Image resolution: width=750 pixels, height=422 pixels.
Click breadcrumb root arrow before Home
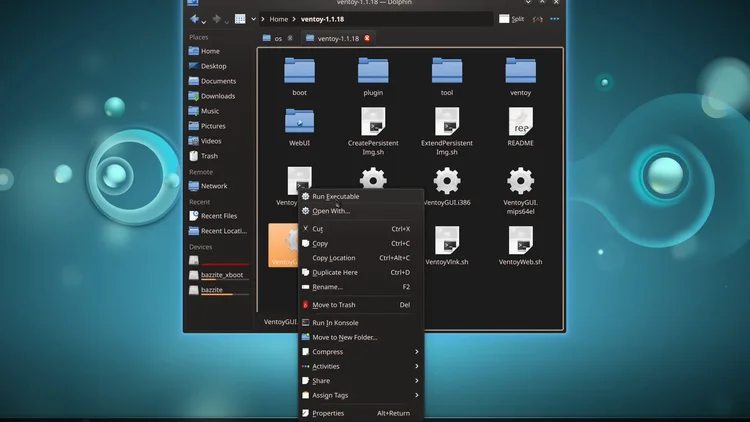click(263, 19)
